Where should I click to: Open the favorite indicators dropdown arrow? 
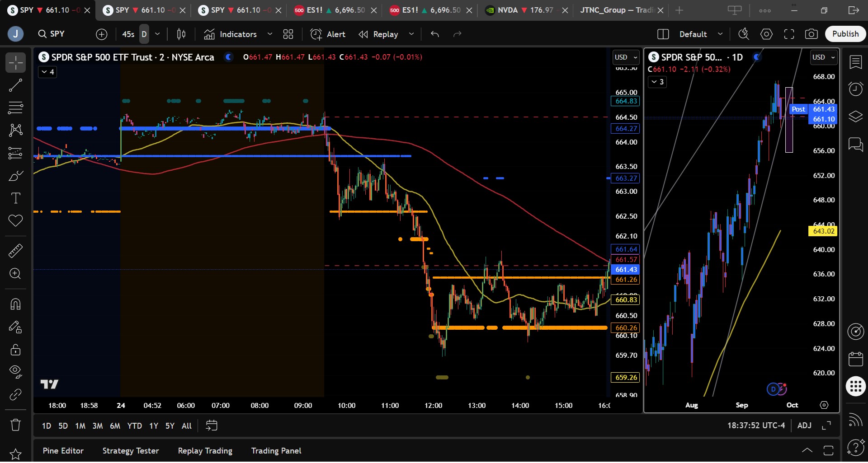[x=270, y=34]
